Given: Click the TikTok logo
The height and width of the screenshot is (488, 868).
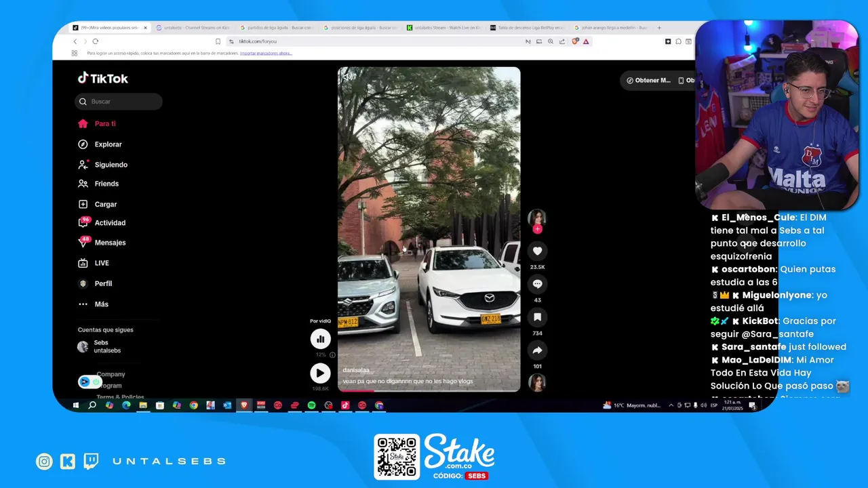Looking at the screenshot, I should [102, 78].
